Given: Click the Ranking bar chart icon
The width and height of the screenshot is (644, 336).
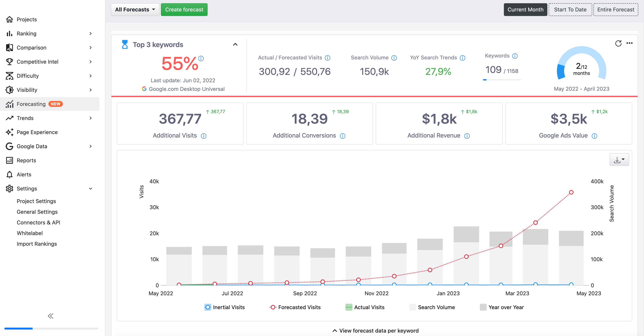Looking at the screenshot, I should pos(10,34).
